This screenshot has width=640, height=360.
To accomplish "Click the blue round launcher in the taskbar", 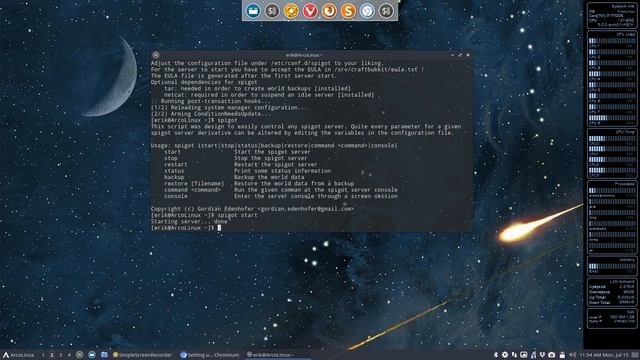I will click(x=92, y=355).
